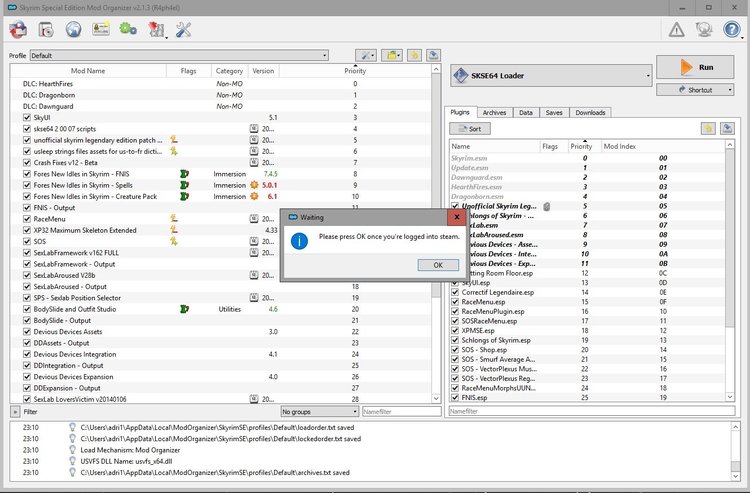The image size is (750, 493).
Task: Switch to the Archives tab
Action: 494,113
